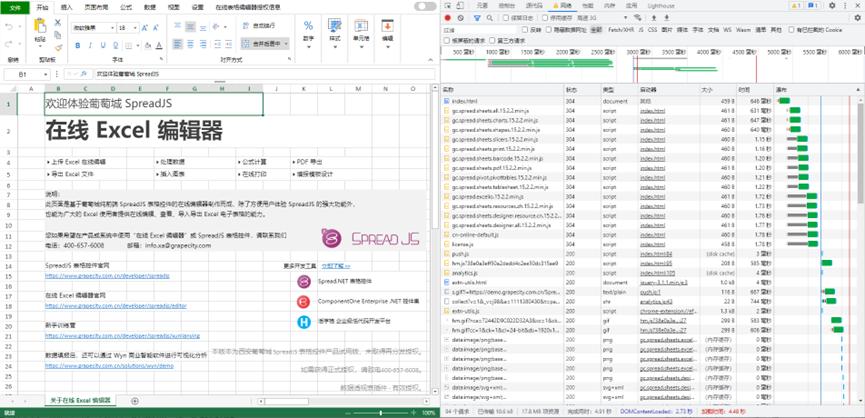The height and width of the screenshot is (418, 865).
Task: Click the Cut scissors icon
Action: click(57, 23)
